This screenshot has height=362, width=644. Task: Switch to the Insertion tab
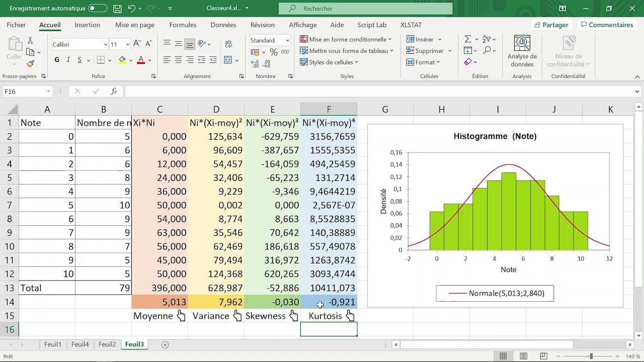[88, 25]
